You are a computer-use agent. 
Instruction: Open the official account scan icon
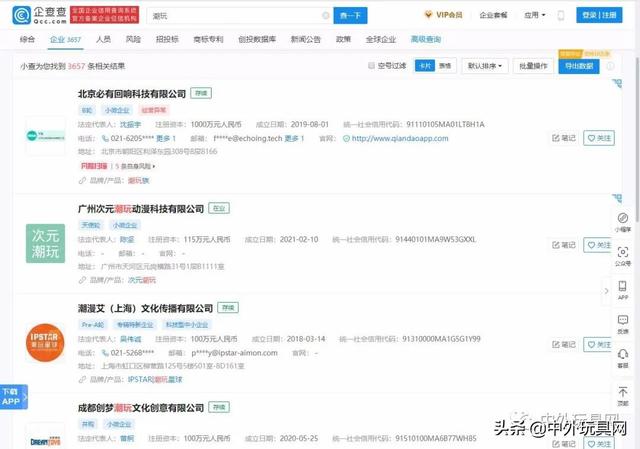[623, 256]
